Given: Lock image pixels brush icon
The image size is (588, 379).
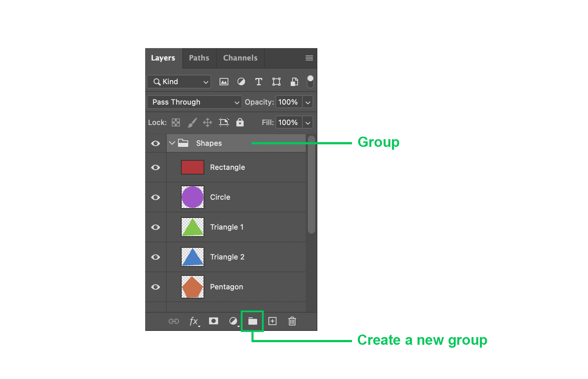Looking at the screenshot, I should pyautogui.click(x=192, y=122).
